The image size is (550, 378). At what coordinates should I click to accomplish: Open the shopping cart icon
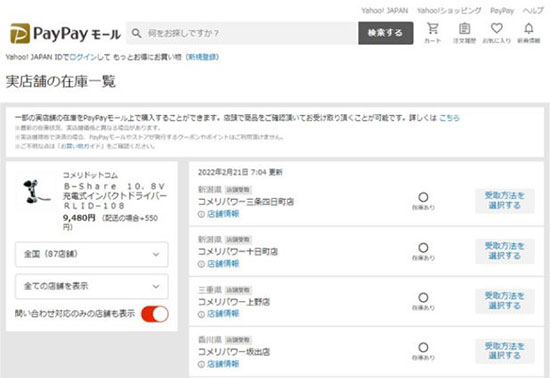tap(433, 29)
